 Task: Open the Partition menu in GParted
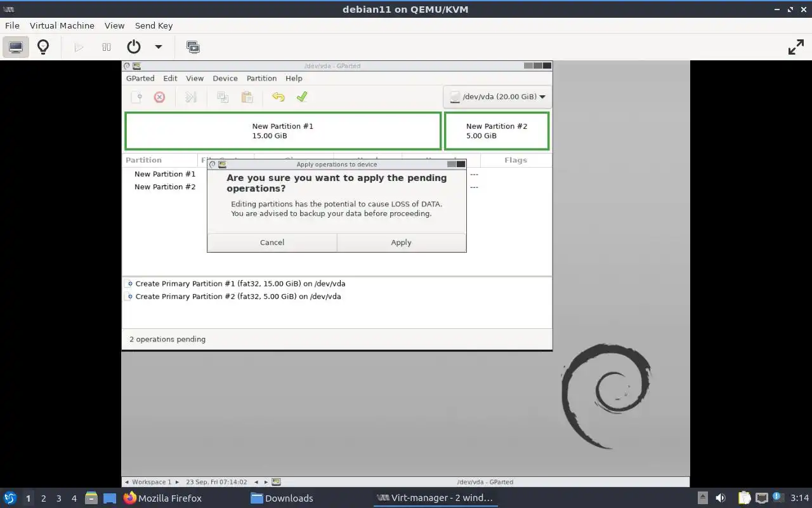pos(261,78)
